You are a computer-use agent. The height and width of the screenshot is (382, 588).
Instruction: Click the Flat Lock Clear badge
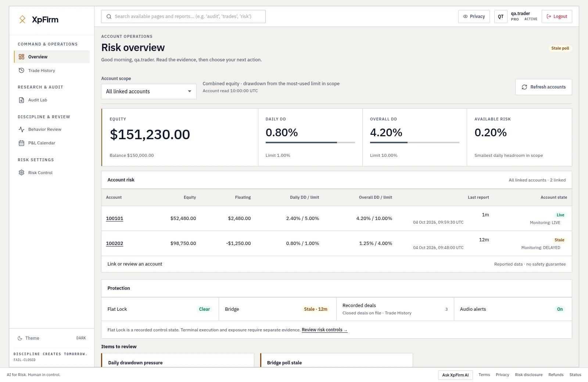(x=204, y=309)
